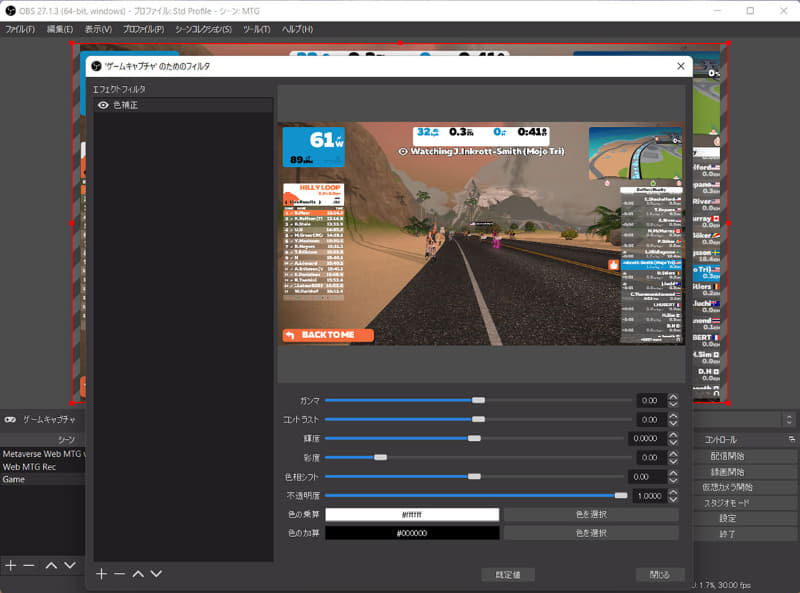Select the 色補正 filter row

coord(183,105)
